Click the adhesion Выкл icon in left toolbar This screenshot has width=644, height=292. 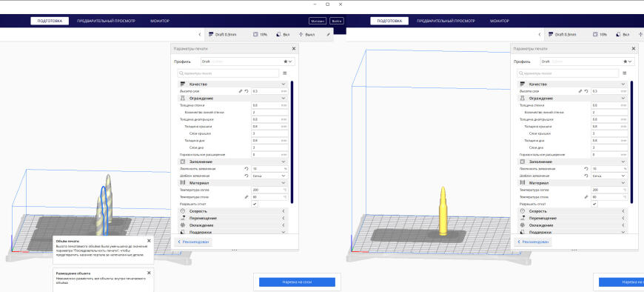(301, 35)
